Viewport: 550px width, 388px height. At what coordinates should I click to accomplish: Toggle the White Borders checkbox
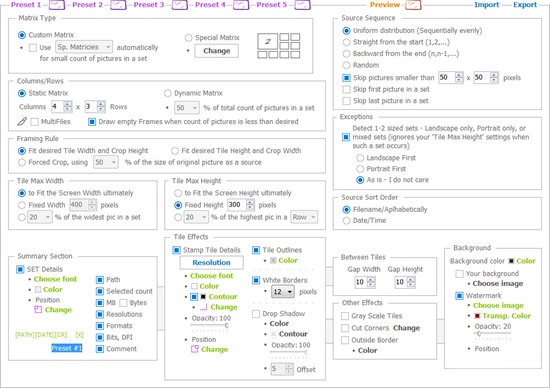point(256,280)
